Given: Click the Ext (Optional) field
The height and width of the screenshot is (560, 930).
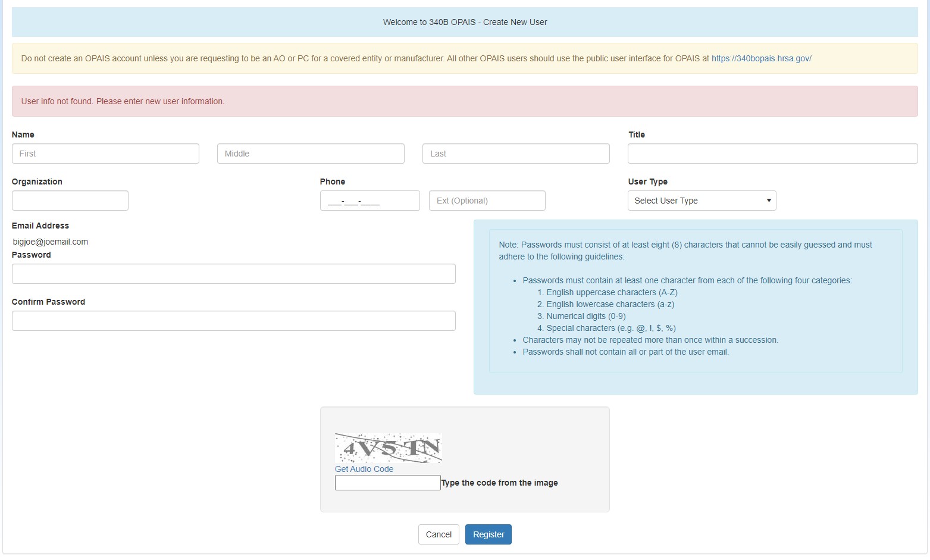Looking at the screenshot, I should tap(487, 201).
